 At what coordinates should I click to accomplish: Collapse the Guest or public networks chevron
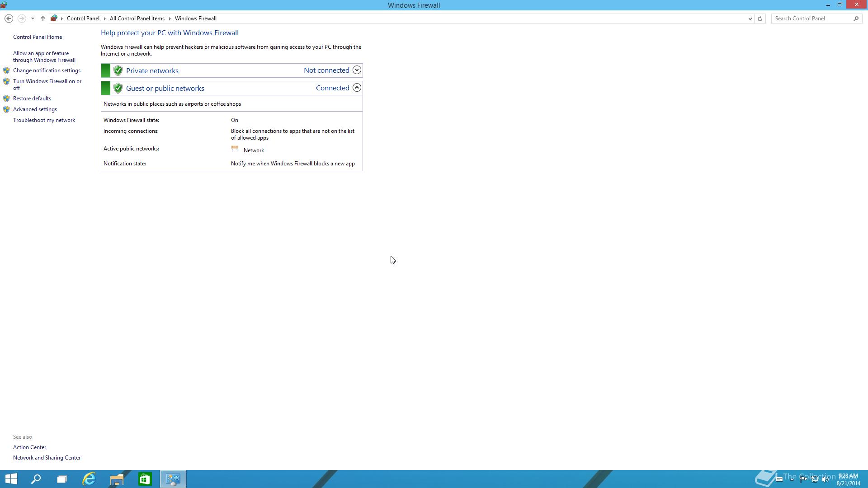(357, 88)
